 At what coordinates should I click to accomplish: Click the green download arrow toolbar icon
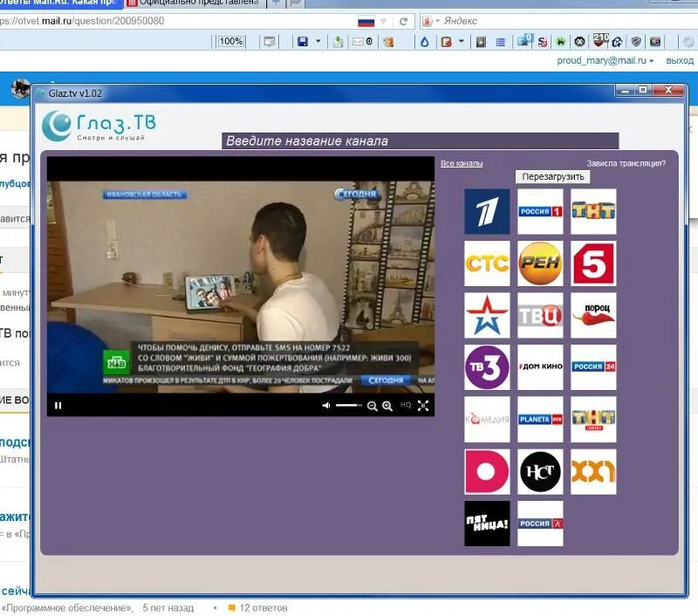point(338,42)
